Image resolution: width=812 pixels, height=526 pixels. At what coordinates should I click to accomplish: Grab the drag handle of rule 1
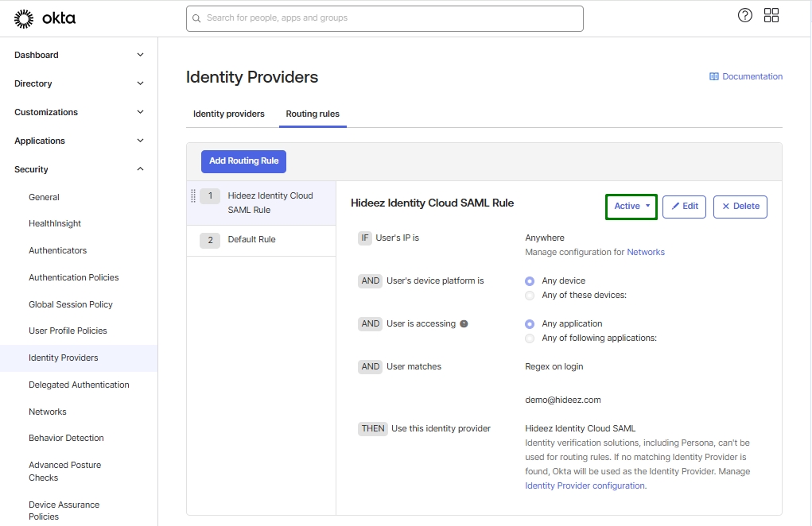tap(193, 195)
